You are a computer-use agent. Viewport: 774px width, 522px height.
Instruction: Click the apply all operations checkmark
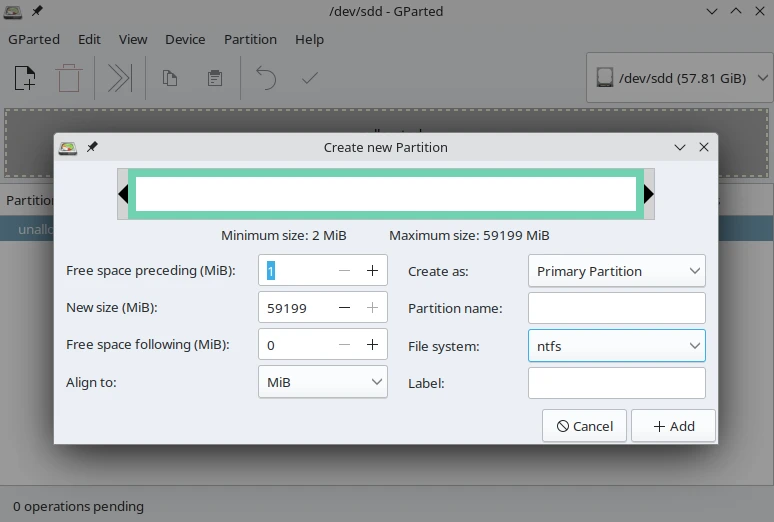(309, 78)
